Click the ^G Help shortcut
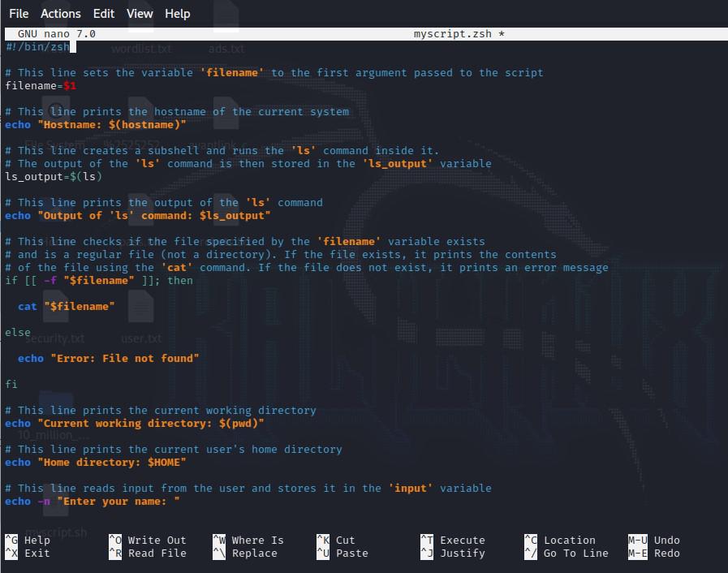The width and height of the screenshot is (728, 573). pyautogui.click(x=28, y=540)
